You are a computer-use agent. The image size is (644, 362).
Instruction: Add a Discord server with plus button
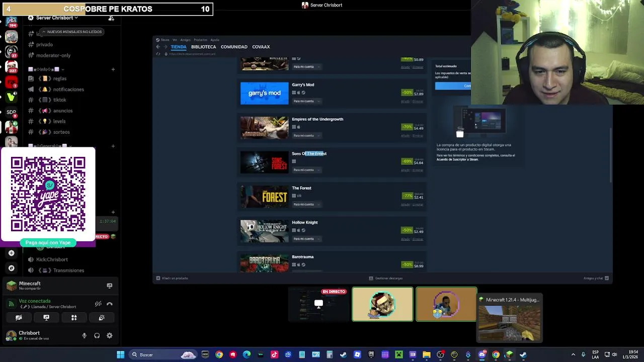[x=11, y=253]
